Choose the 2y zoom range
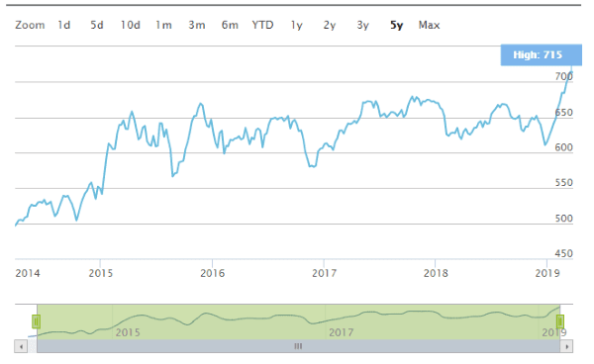This screenshot has height=364, width=594. tap(330, 25)
